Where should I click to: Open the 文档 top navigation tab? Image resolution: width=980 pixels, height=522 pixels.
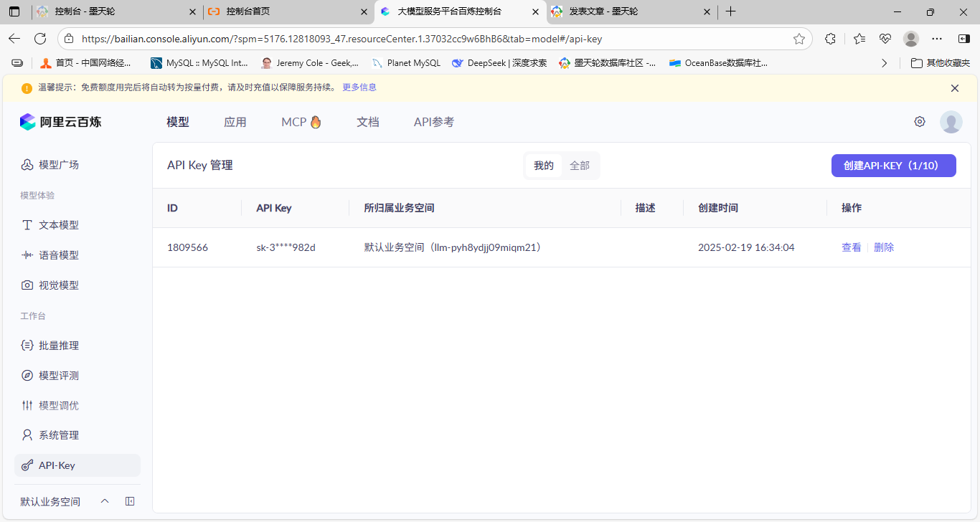click(368, 122)
